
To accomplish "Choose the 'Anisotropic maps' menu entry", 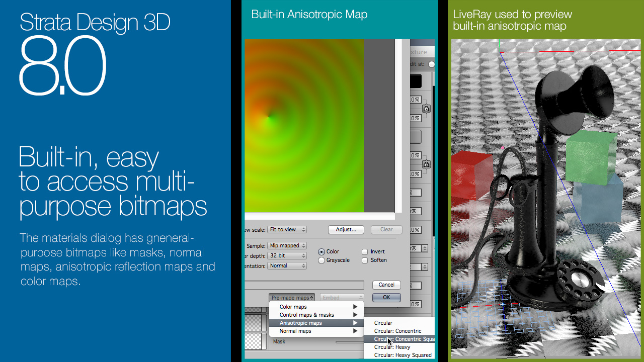I will click(316, 323).
